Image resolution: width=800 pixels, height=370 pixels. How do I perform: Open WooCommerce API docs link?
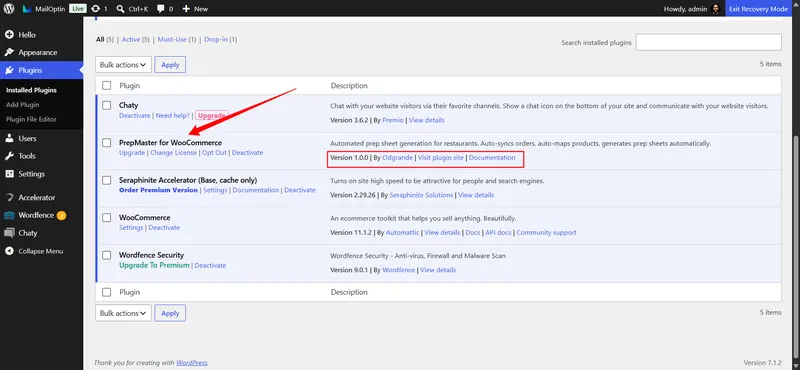pyautogui.click(x=498, y=232)
